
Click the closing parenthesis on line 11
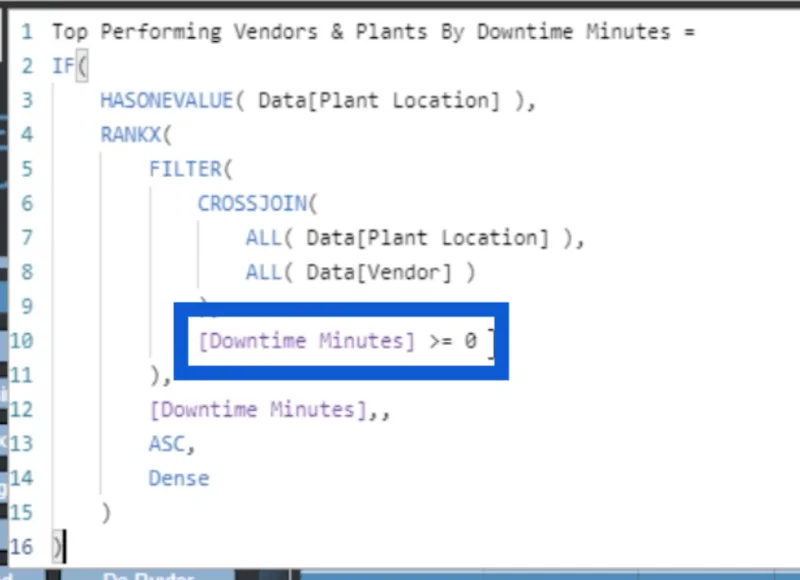coord(155,375)
